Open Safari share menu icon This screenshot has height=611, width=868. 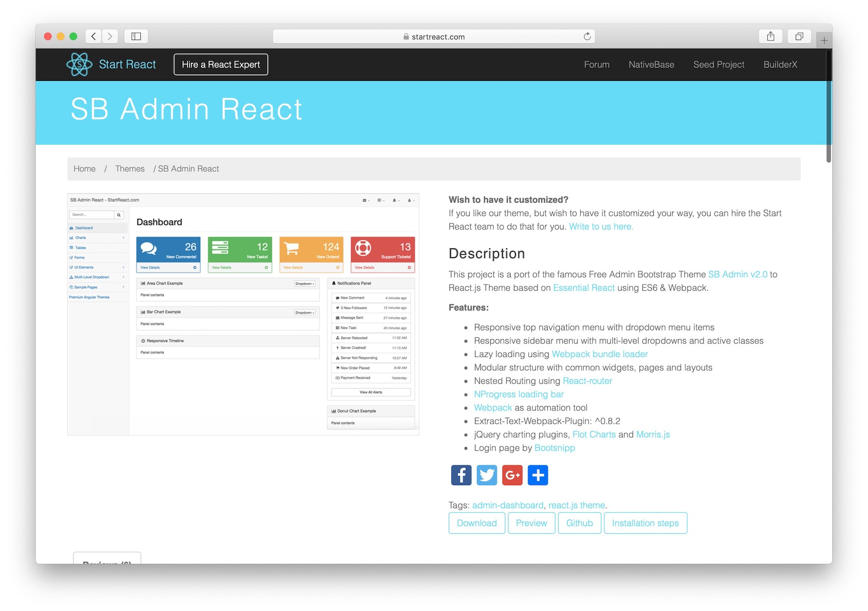pyautogui.click(x=771, y=36)
